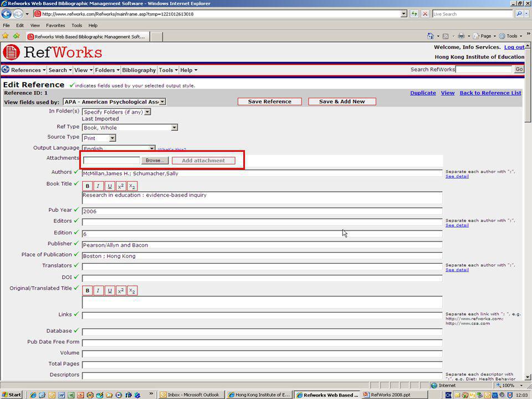
Task: Open the RefWorks Help menu
Action: coord(188,70)
